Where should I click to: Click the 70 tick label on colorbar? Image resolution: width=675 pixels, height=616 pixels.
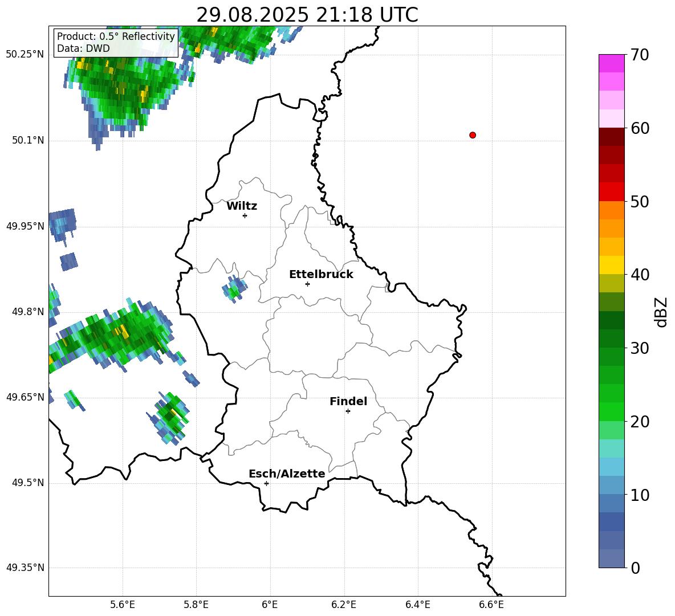point(640,55)
